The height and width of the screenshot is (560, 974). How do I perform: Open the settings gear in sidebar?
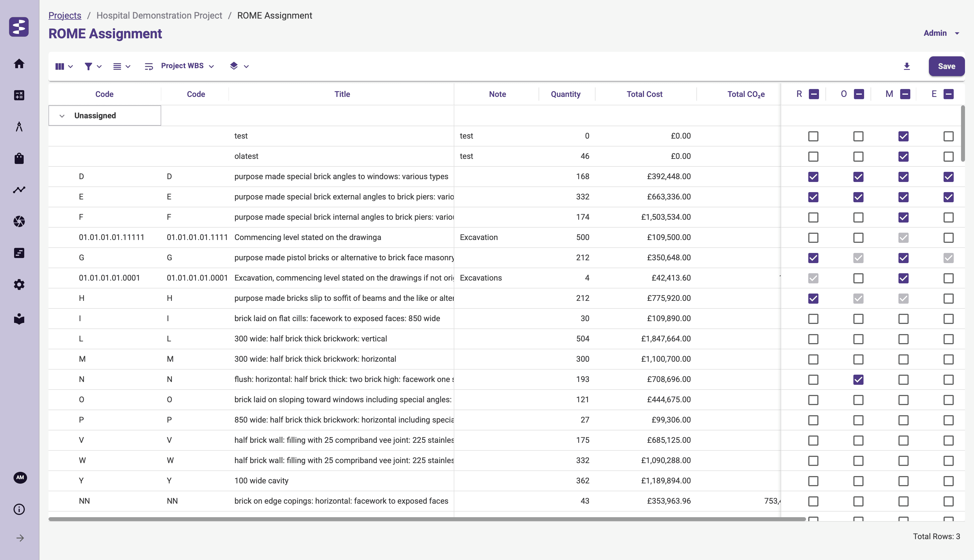(19, 285)
